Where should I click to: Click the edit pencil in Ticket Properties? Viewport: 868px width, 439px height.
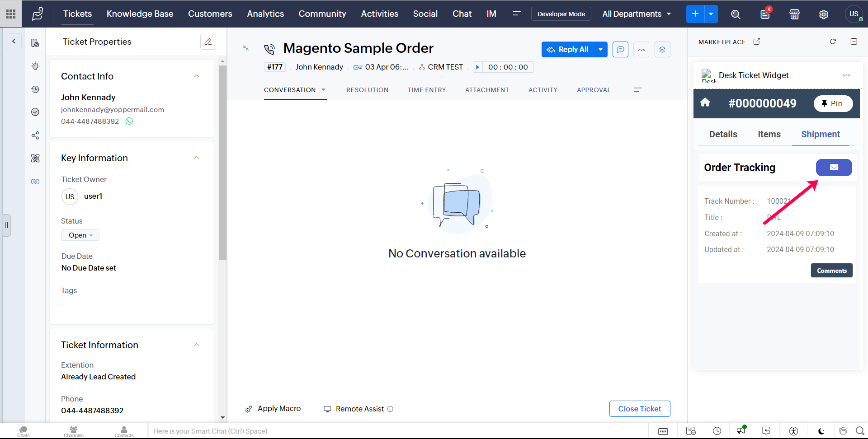(208, 42)
